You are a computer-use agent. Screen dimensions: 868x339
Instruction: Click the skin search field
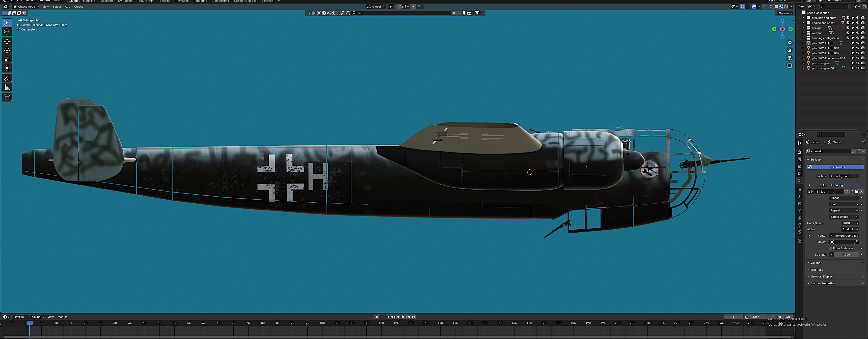click(x=401, y=13)
